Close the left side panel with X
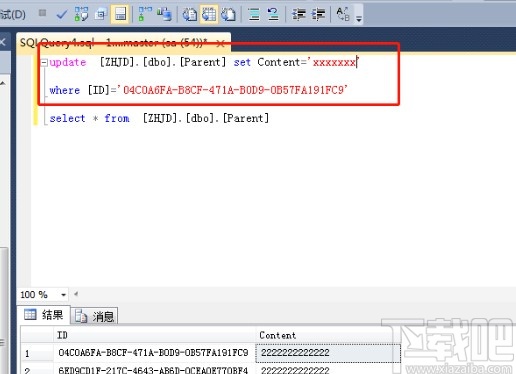 (3, 42)
